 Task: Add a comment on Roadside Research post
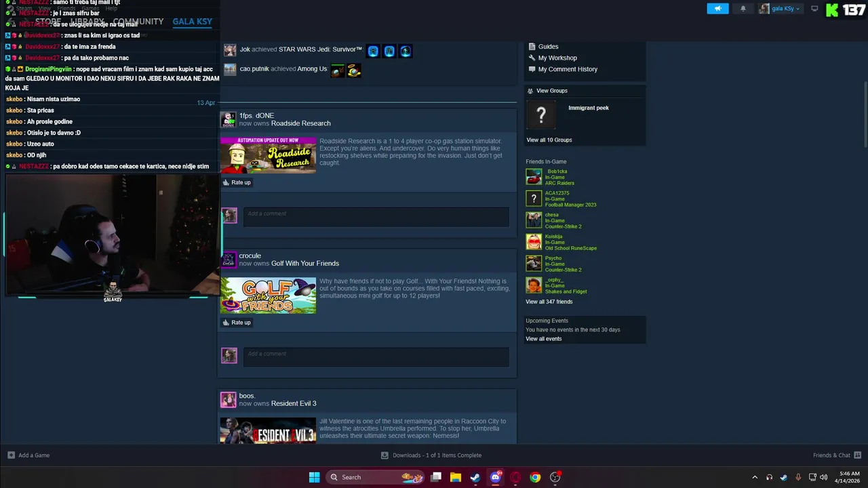click(x=376, y=217)
